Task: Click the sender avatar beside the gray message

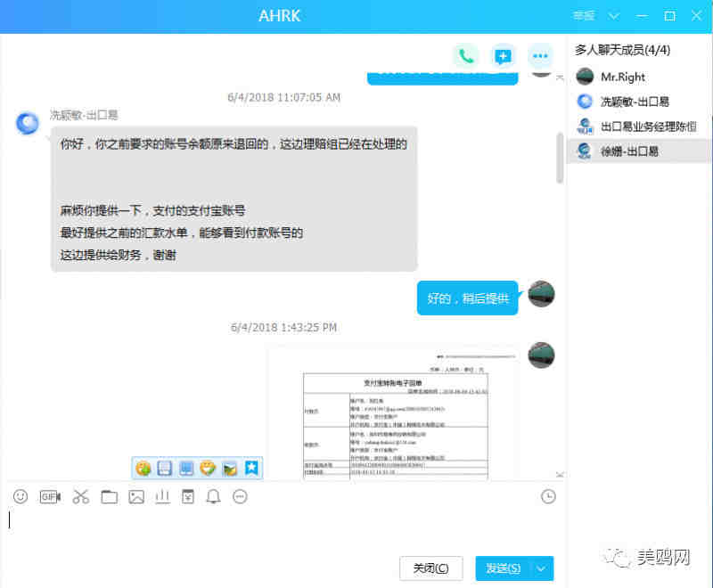Action: (28, 123)
